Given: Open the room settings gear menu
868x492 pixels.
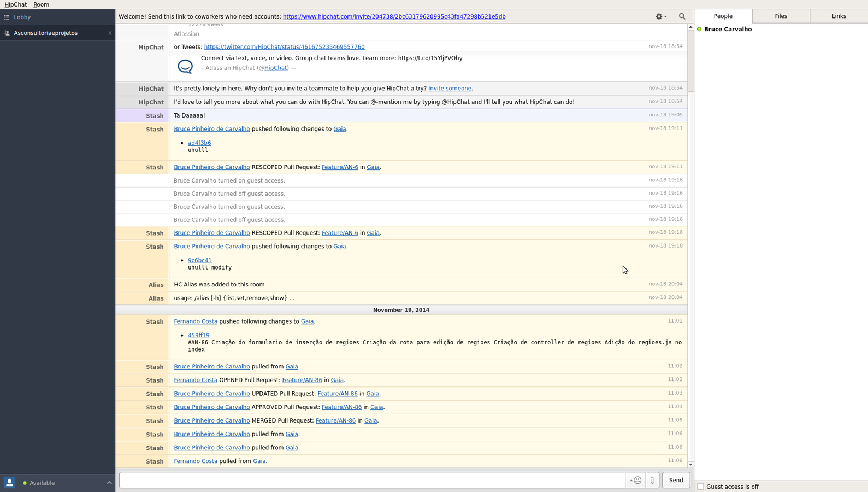Looking at the screenshot, I should (661, 16).
